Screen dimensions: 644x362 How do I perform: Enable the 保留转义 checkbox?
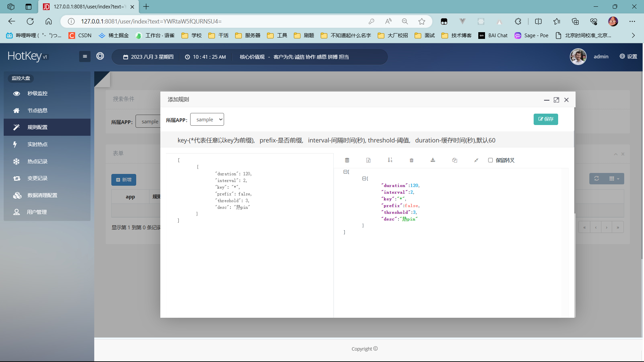(x=490, y=160)
